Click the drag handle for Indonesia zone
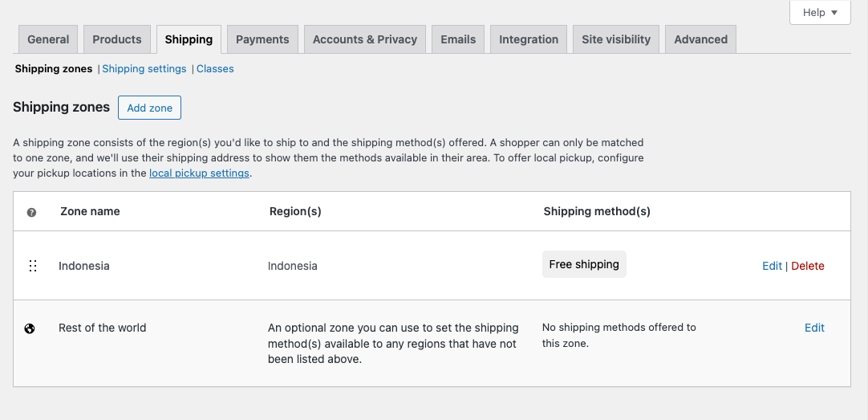Screen dimensions: 868x420 click(x=33, y=266)
